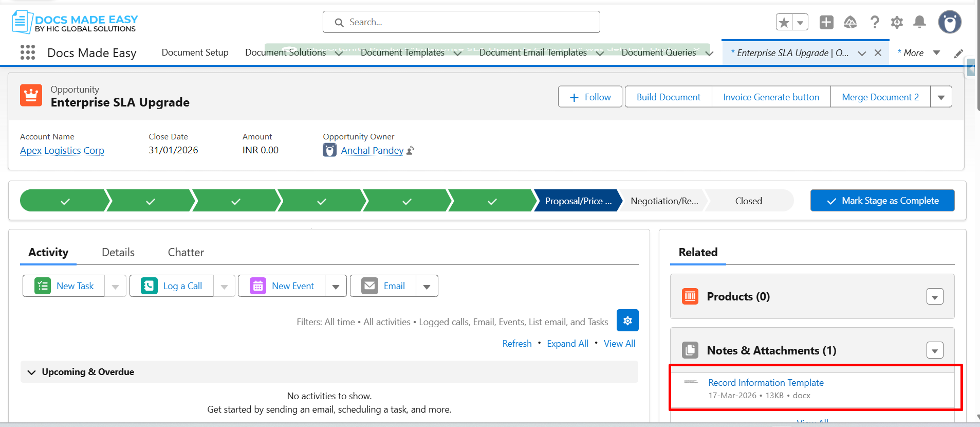Screen dimensions: 980x427
Task: Select the Closed stage in path
Action: point(749,201)
